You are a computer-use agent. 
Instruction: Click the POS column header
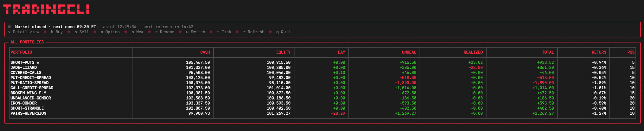(x=631, y=52)
